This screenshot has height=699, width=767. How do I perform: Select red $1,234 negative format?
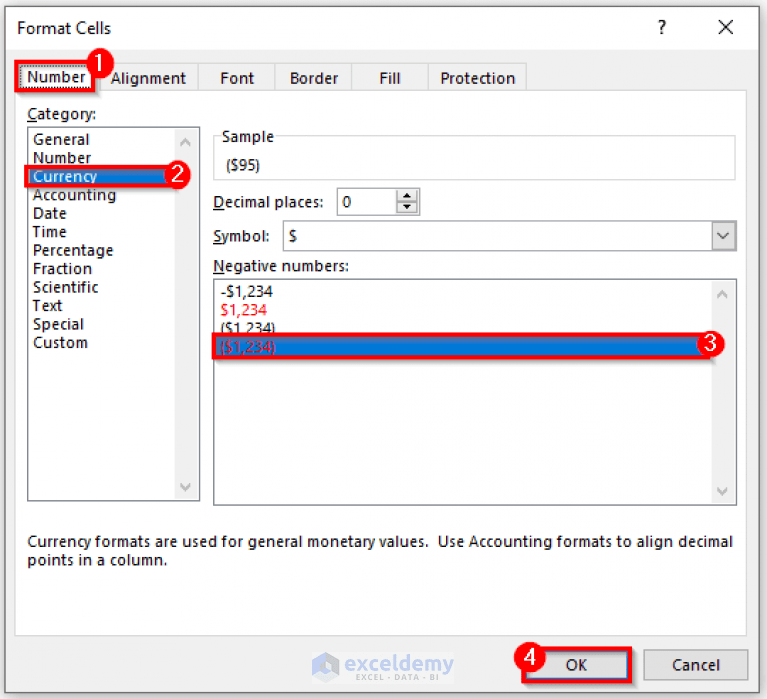coord(463,310)
